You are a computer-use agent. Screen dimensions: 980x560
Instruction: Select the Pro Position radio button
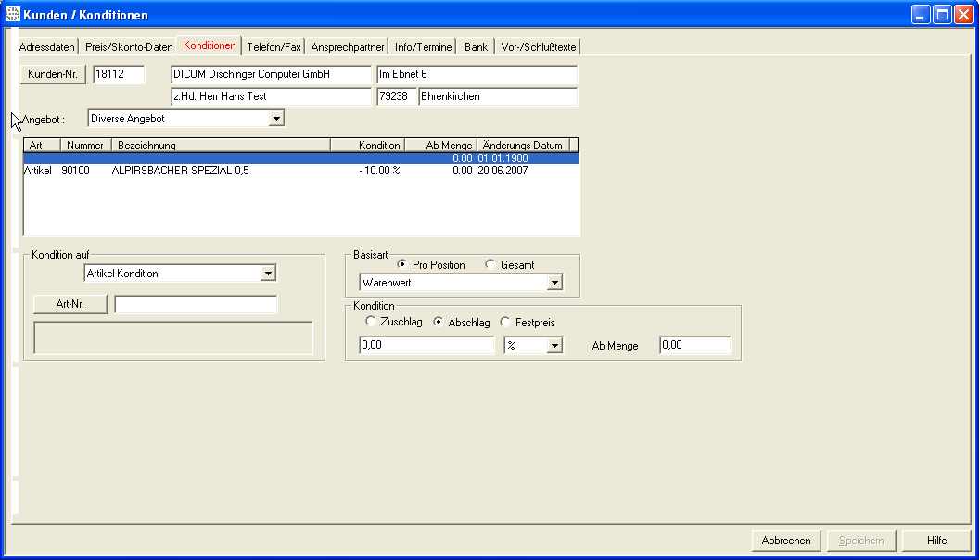[x=401, y=265]
